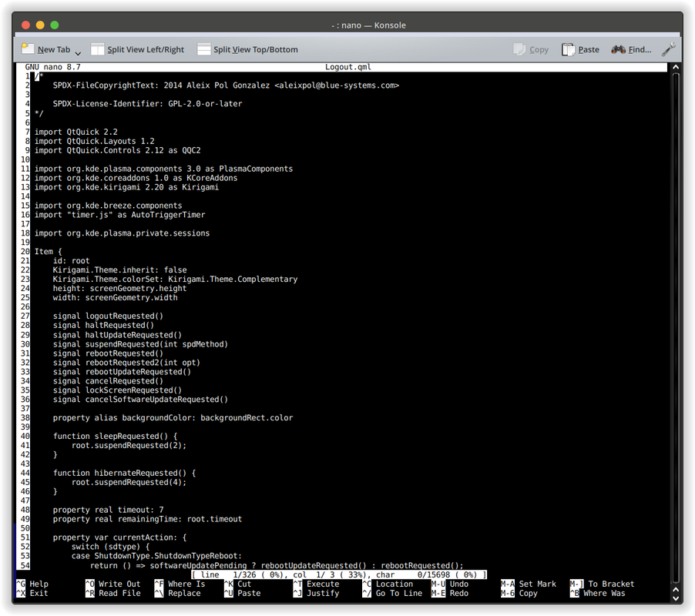This screenshot has width=695, height=616.
Task: Click the ^J Justify shortcut
Action: point(317,593)
